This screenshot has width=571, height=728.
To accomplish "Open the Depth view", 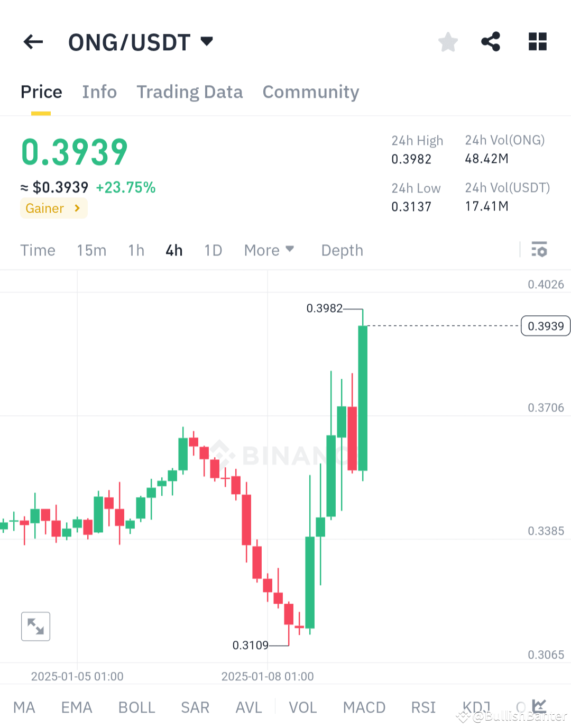I will [342, 250].
